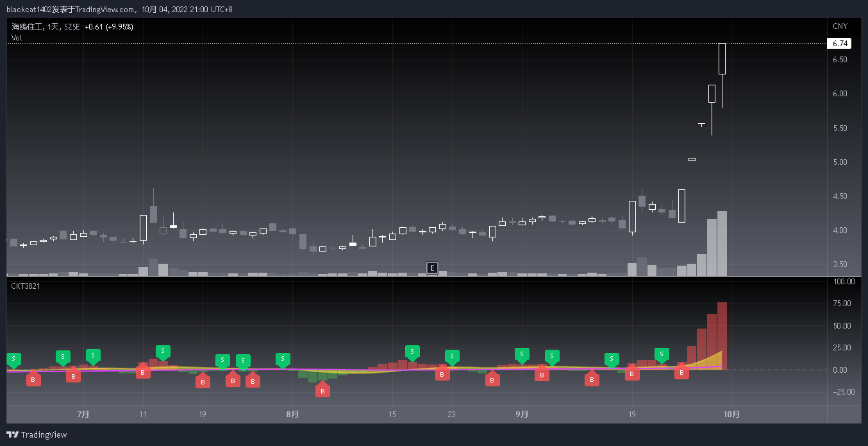Screen dimensions: 868x446
Task: Click the S marker just before the 8月 label
Action: click(x=283, y=360)
